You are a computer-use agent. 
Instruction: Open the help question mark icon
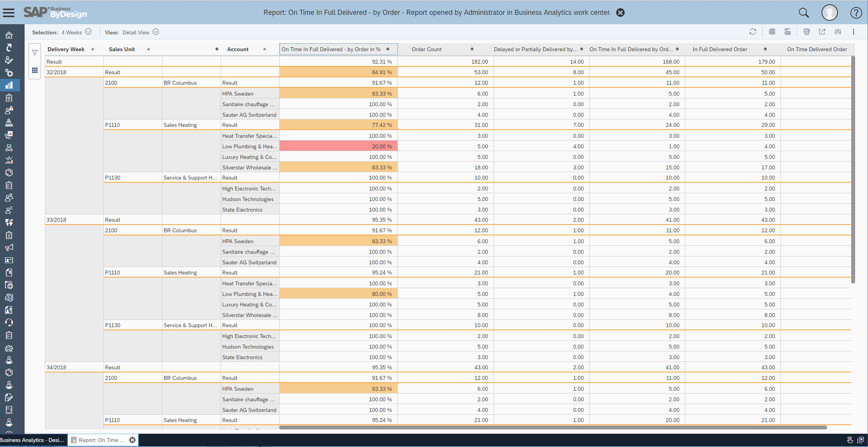coord(856,13)
